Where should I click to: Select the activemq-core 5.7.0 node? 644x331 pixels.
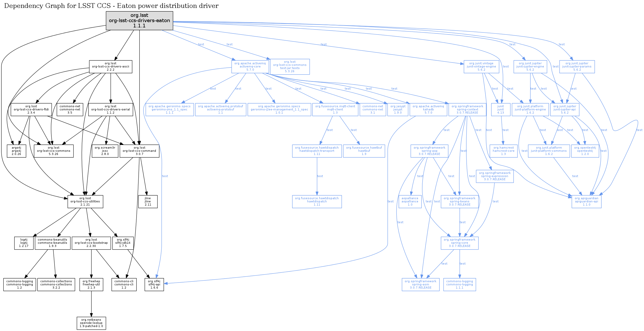(x=250, y=67)
